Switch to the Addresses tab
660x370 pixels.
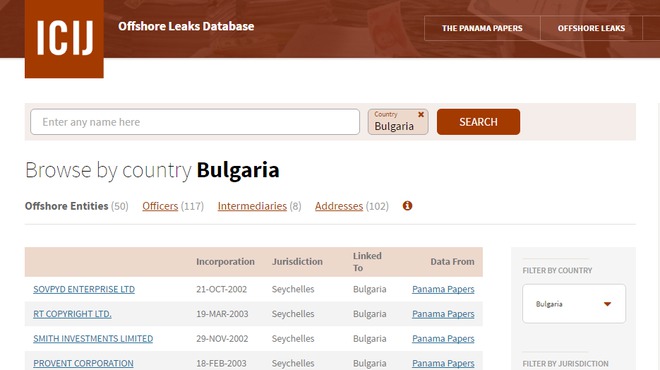click(x=339, y=206)
